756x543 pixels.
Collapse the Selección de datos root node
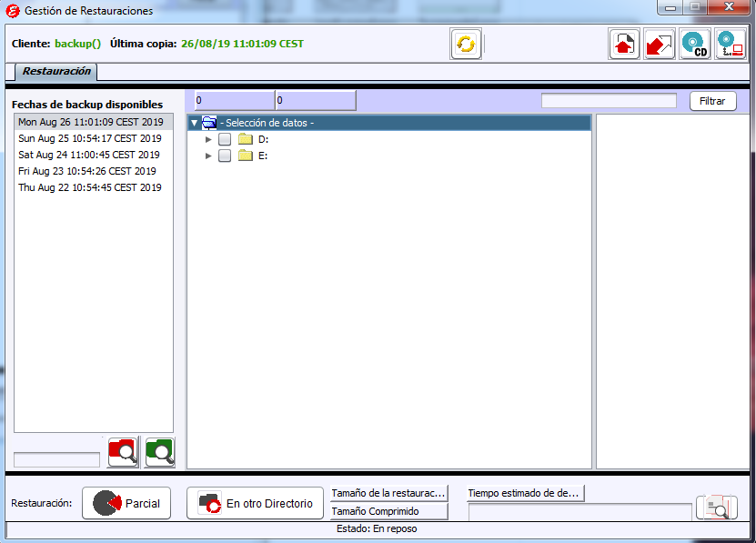195,123
